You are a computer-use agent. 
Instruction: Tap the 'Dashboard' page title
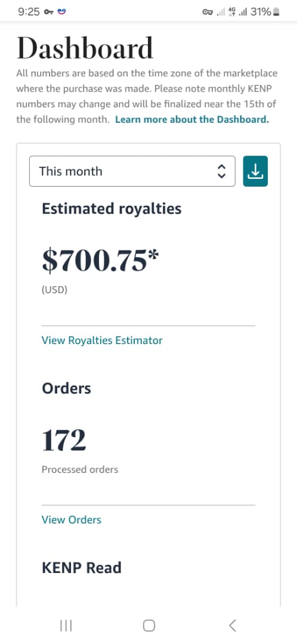click(85, 48)
